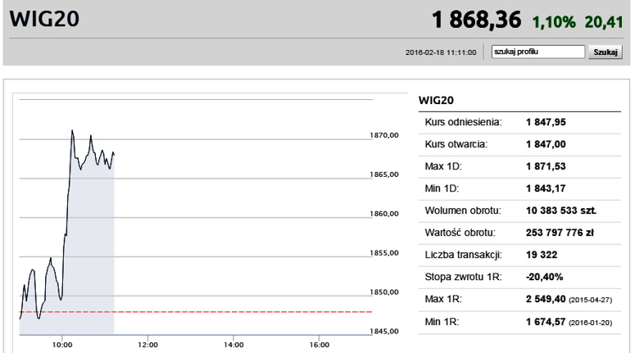This screenshot has width=644, height=353.
Task: Click the 16:00 time axis label
Action: [x=320, y=345]
